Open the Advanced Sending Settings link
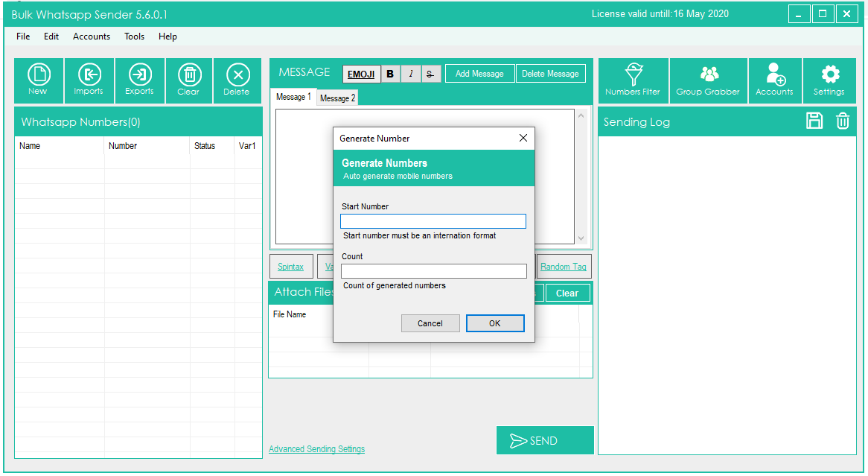The image size is (868, 476). [316, 449]
